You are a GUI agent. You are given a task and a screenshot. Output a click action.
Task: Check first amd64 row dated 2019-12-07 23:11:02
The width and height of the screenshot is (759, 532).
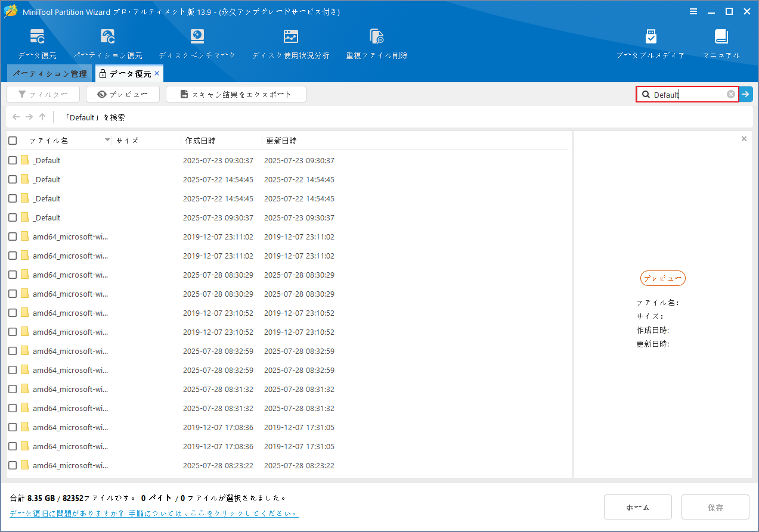click(13, 237)
